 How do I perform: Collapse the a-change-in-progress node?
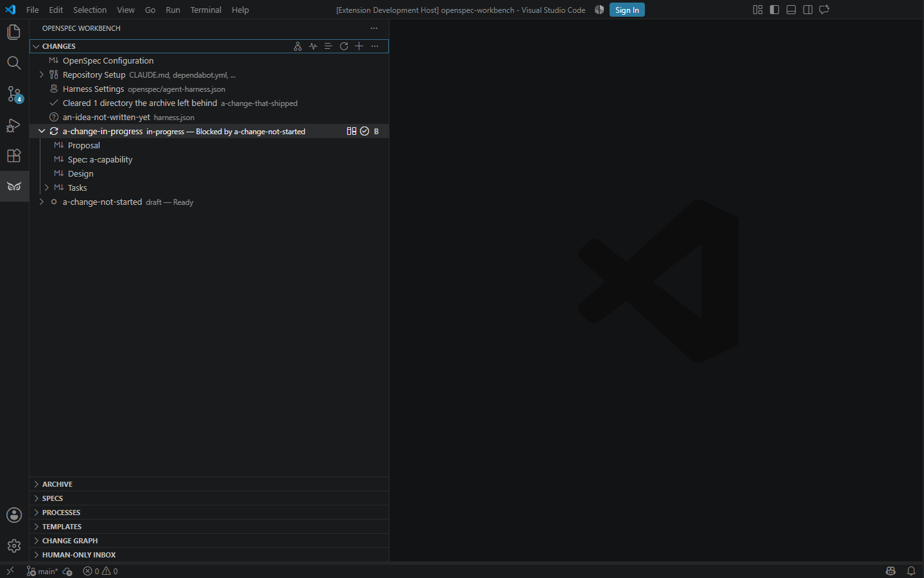[42, 131]
